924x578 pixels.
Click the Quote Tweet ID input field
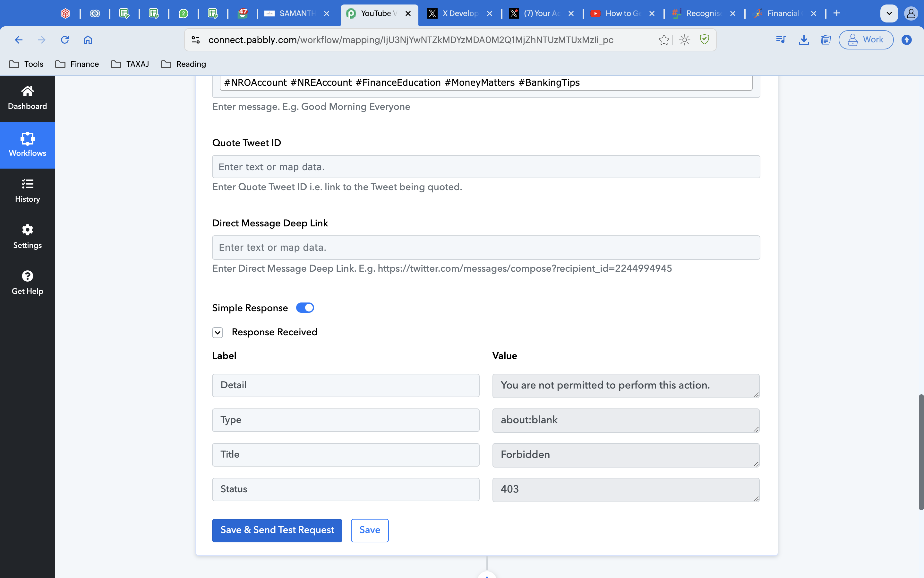coord(486,167)
